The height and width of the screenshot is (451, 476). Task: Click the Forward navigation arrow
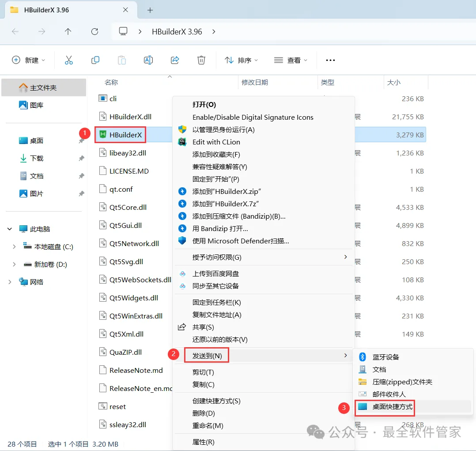[x=42, y=32]
